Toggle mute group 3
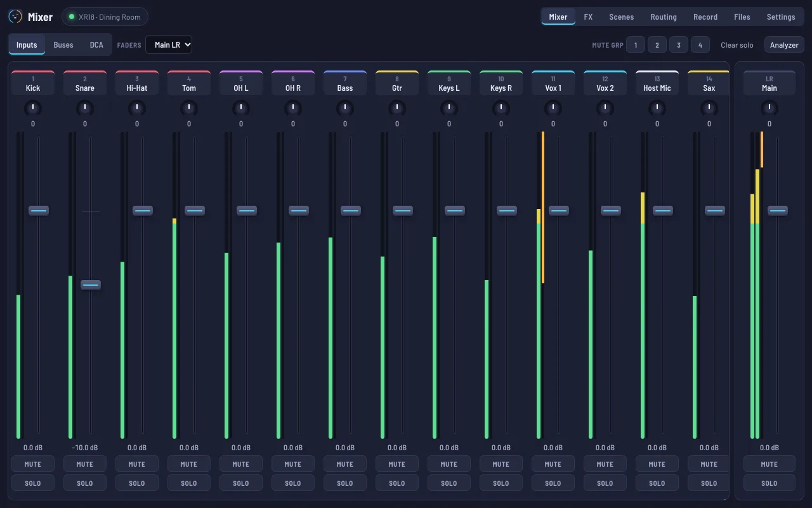Screen dimensions: 812x508 679,45
